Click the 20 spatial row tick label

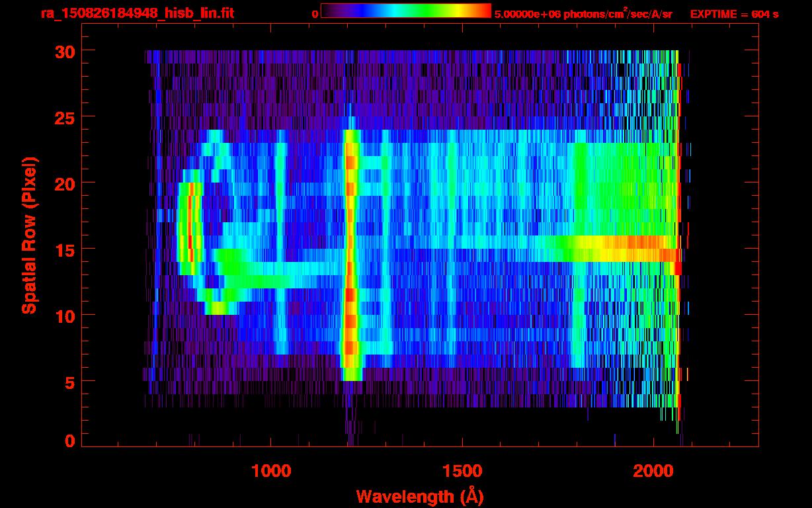(64, 183)
